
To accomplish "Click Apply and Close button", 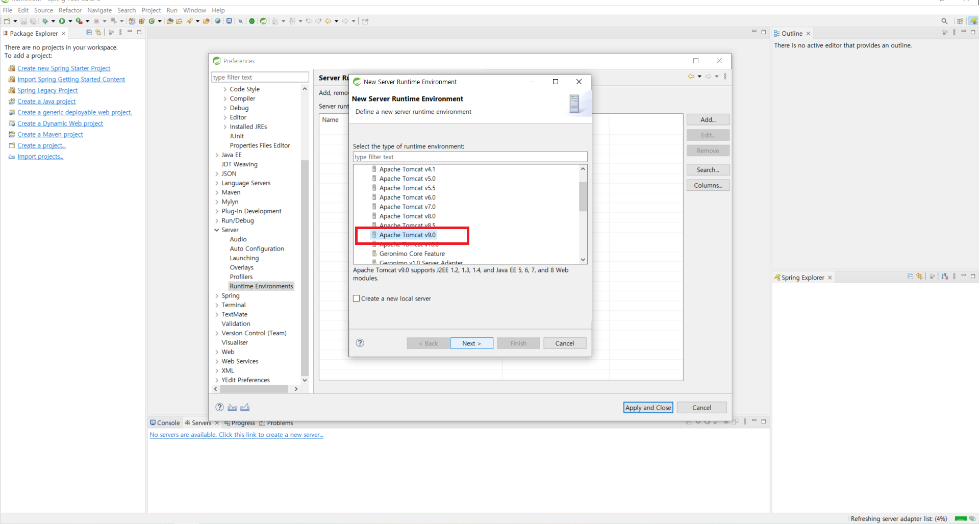I will tap(648, 408).
